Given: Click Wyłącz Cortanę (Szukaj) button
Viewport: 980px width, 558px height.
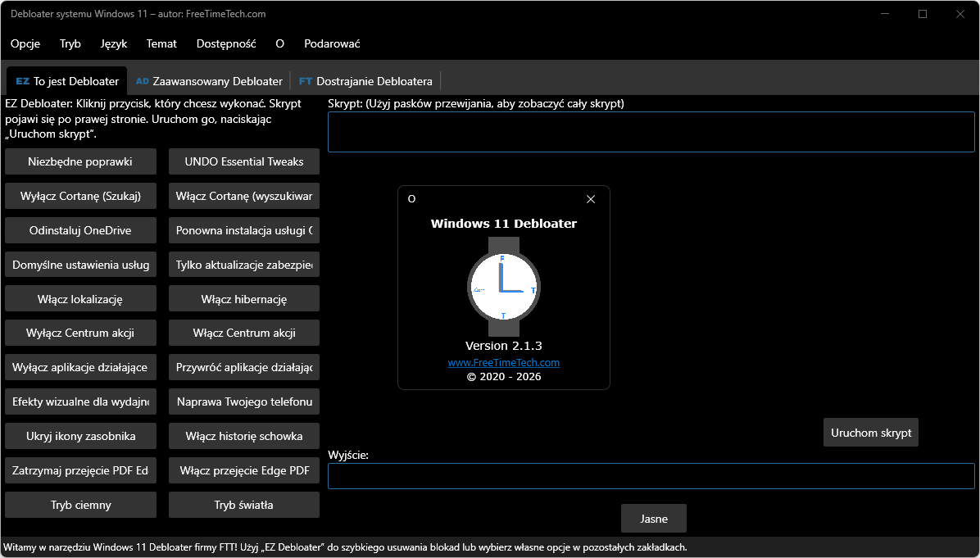Looking at the screenshot, I should click(80, 196).
